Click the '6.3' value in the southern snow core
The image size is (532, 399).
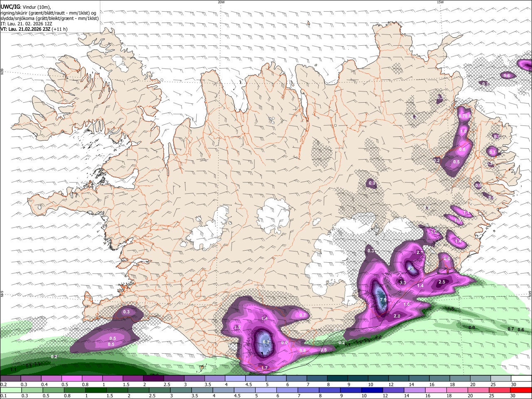point(266,342)
